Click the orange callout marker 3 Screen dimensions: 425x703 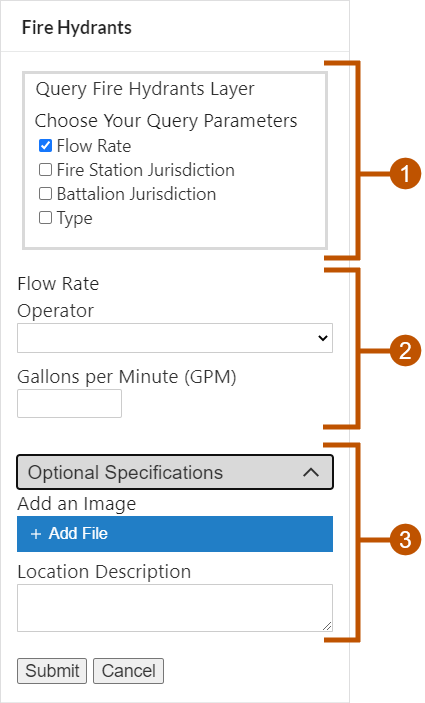405,539
